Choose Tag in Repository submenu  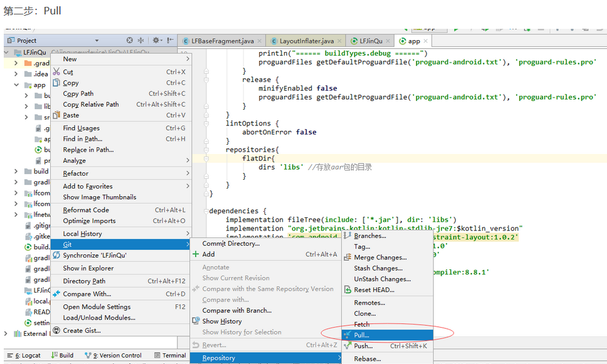(387, 246)
